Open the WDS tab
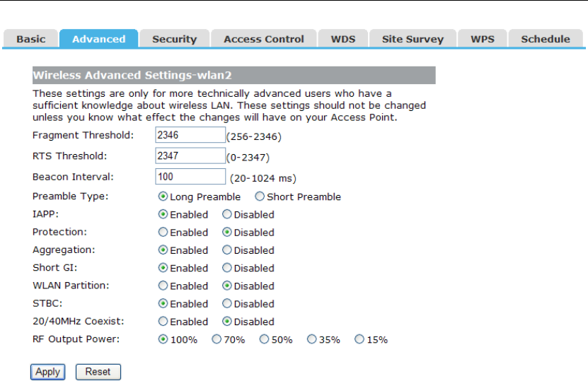The height and width of the screenshot is (381, 588). [x=343, y=40]
